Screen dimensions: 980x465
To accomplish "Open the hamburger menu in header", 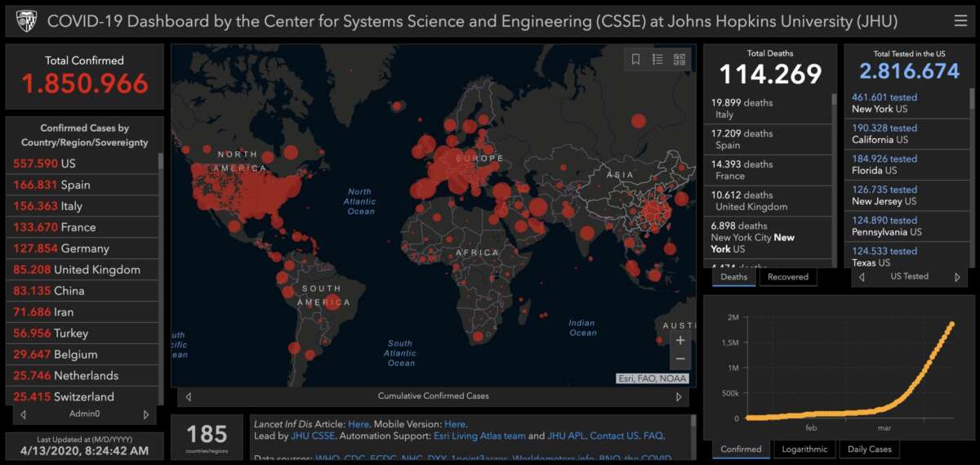I will [x=960, y=21].
